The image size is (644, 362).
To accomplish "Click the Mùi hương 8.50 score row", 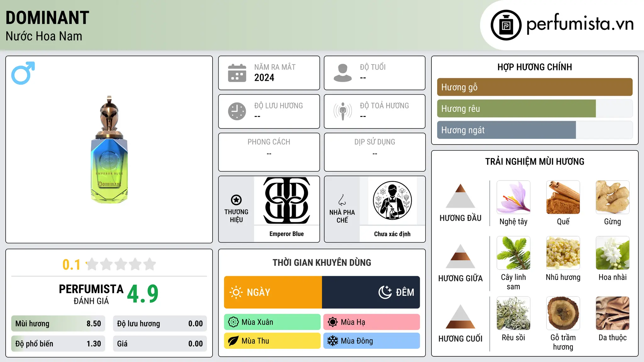I will tap(58, 324).
